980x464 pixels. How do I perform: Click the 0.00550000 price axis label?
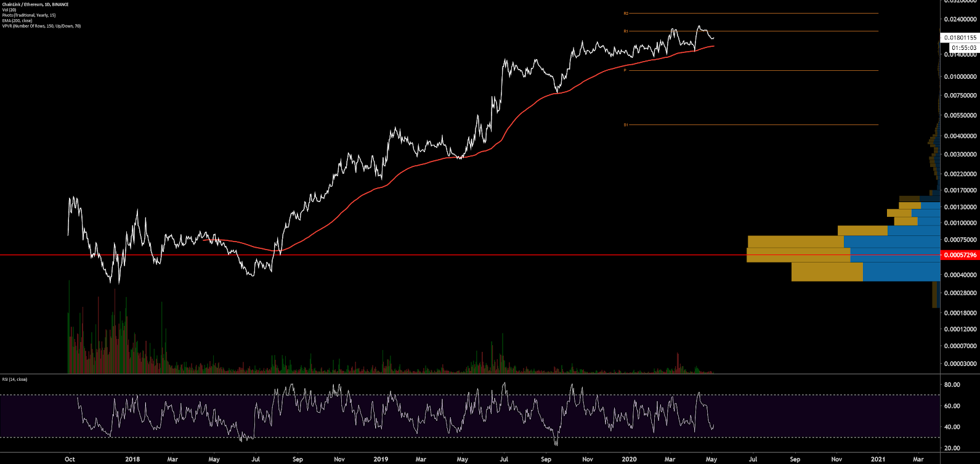(x=960, y=115)
